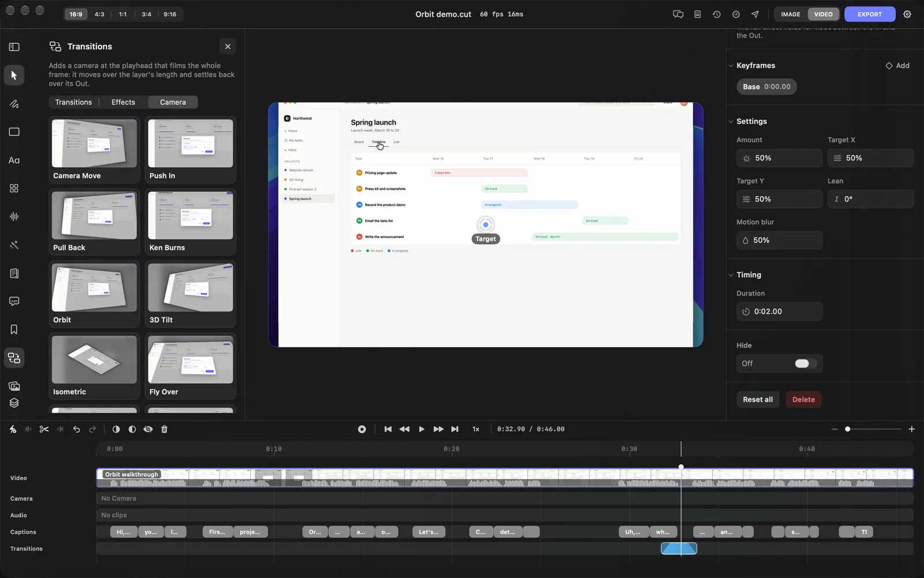The height and width of the screenshot is (578, 924).
Task: Select the 1:1 aspect ratio
Action: [x=123, y=14]
